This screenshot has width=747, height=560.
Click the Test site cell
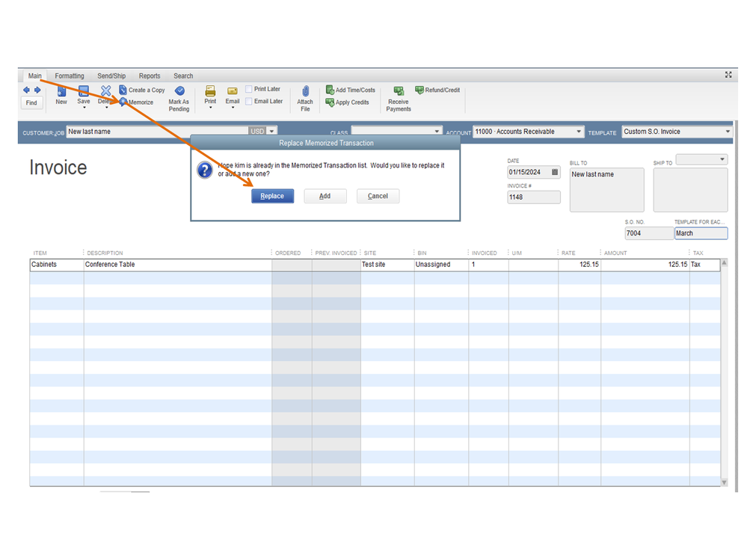pos(387,265)
